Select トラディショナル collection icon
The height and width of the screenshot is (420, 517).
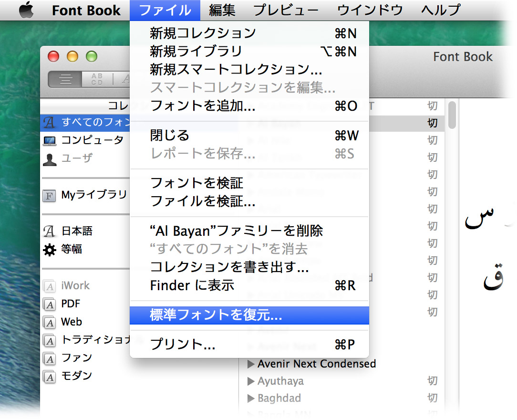[50, 340]
